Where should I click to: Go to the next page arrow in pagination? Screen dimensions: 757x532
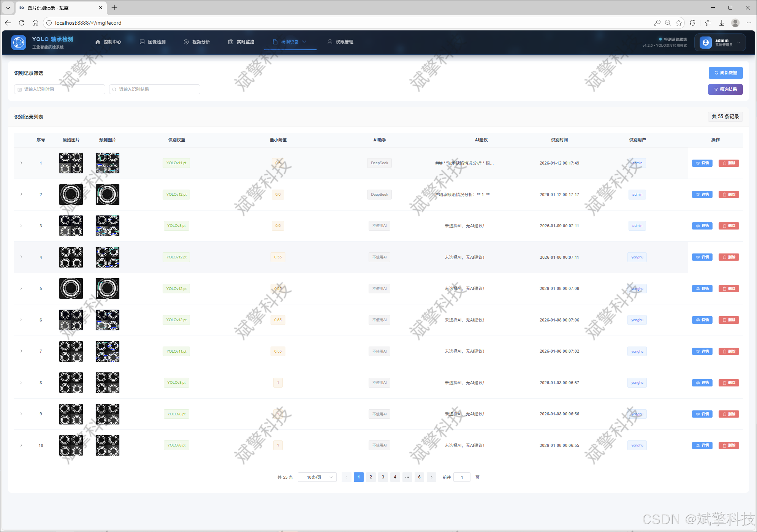click(x=431, y=477)
